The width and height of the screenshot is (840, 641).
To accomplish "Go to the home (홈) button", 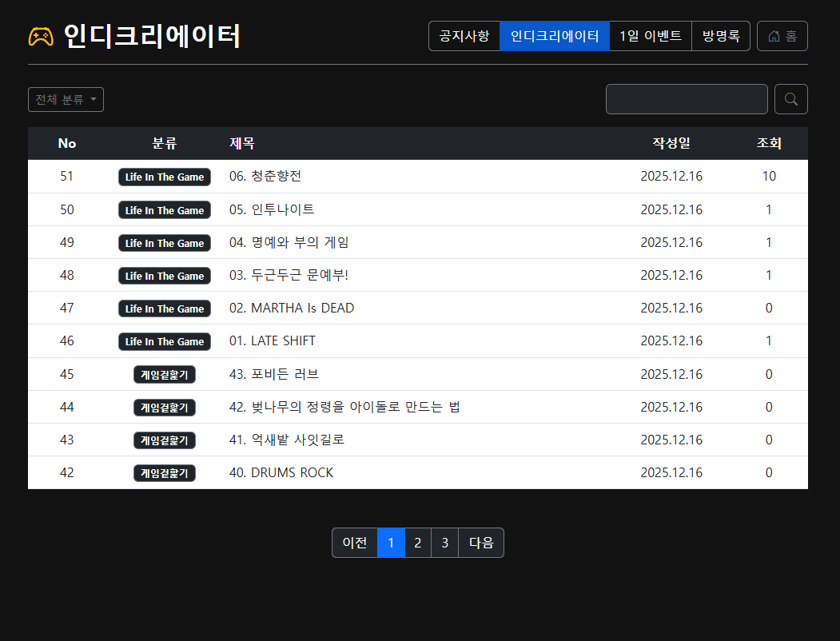I will coord(782,36).
